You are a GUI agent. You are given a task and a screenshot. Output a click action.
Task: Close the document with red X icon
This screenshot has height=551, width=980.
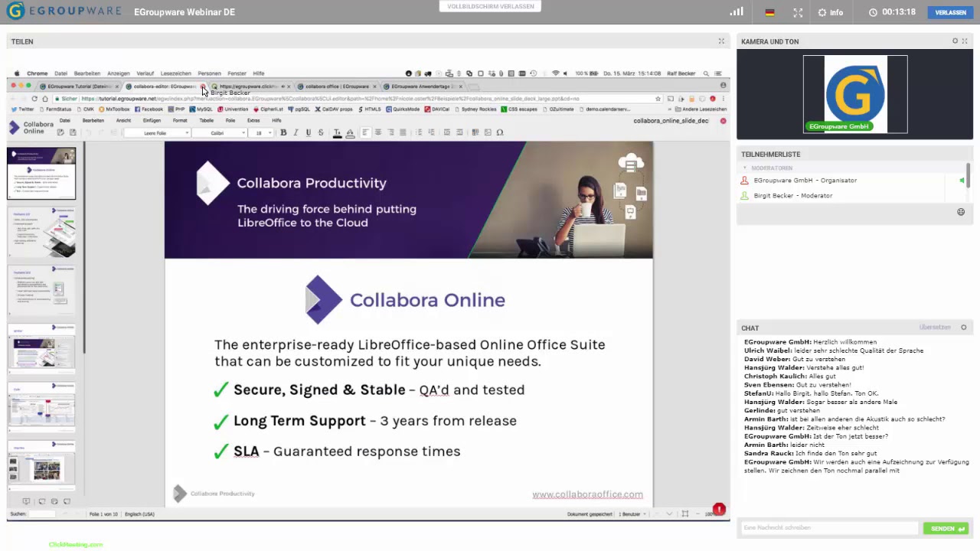pos(723,121)
